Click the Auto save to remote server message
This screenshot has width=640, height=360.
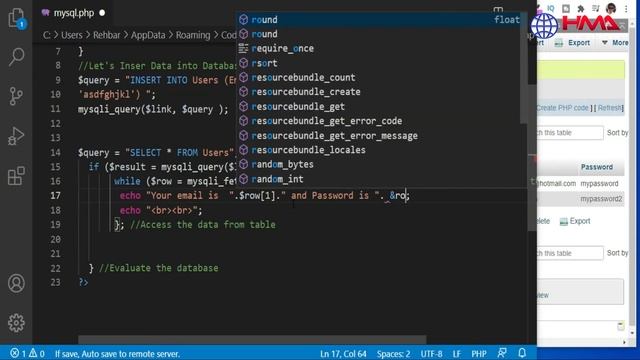click(x=117, y=353)
